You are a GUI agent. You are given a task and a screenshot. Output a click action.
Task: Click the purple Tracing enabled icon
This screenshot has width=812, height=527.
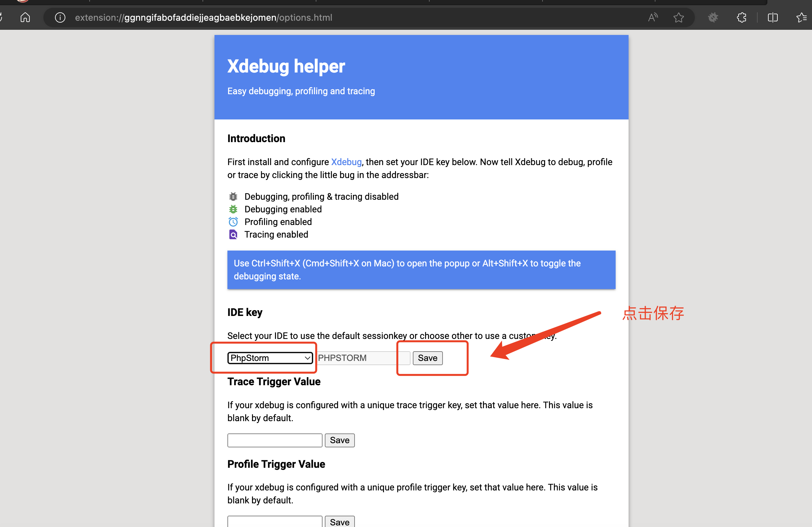[233, 234]
